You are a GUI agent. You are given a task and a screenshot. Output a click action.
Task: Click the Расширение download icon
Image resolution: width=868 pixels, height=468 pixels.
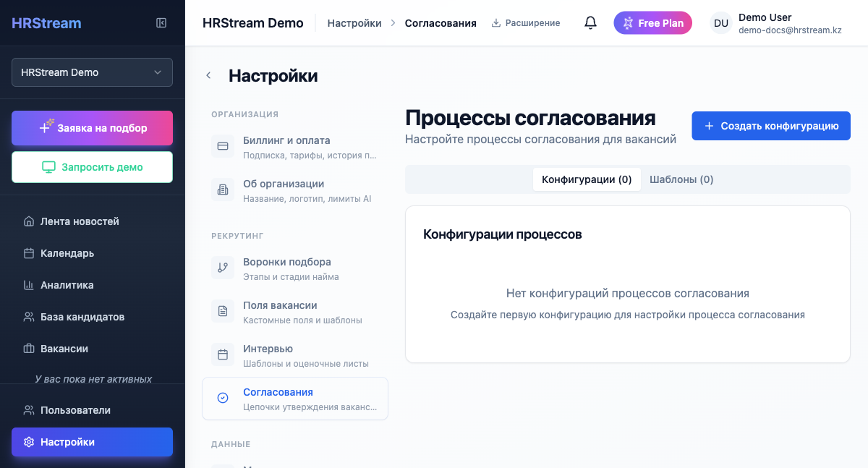498,22
